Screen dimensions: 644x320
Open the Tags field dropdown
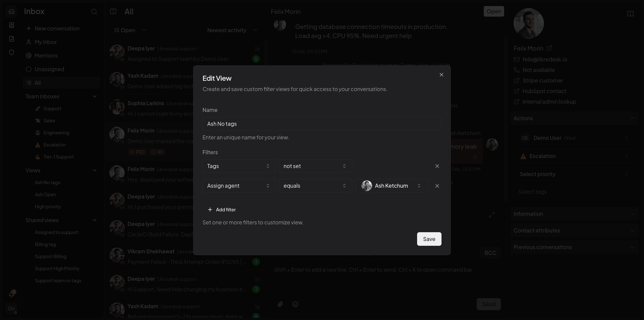pos(239,166)
